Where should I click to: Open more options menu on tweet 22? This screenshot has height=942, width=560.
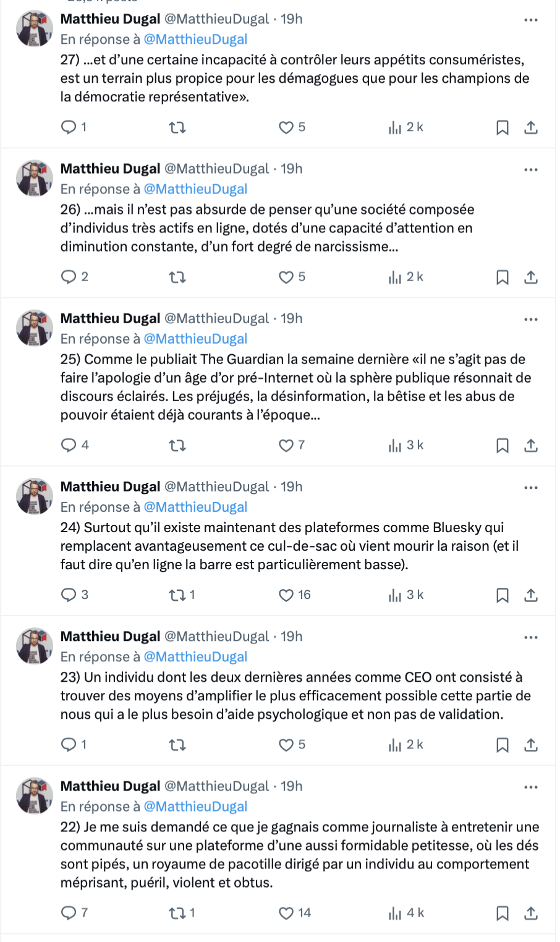pos(531,787)
